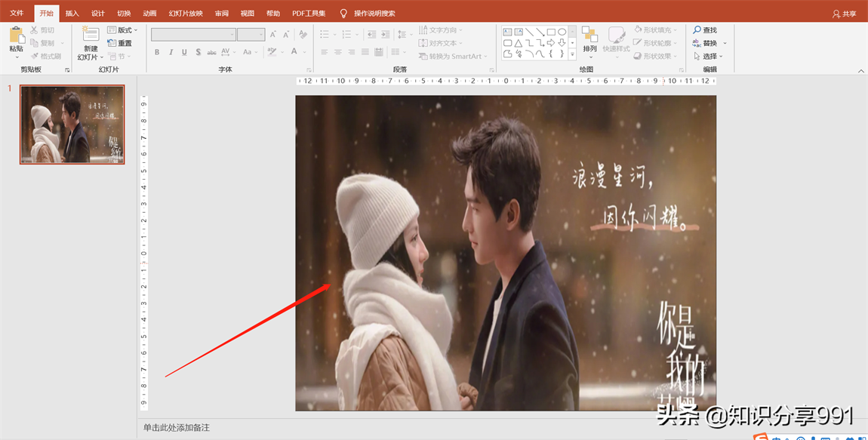Expand the Select (选择) dropdown
868x440 pixels.
tap(709, 57)
